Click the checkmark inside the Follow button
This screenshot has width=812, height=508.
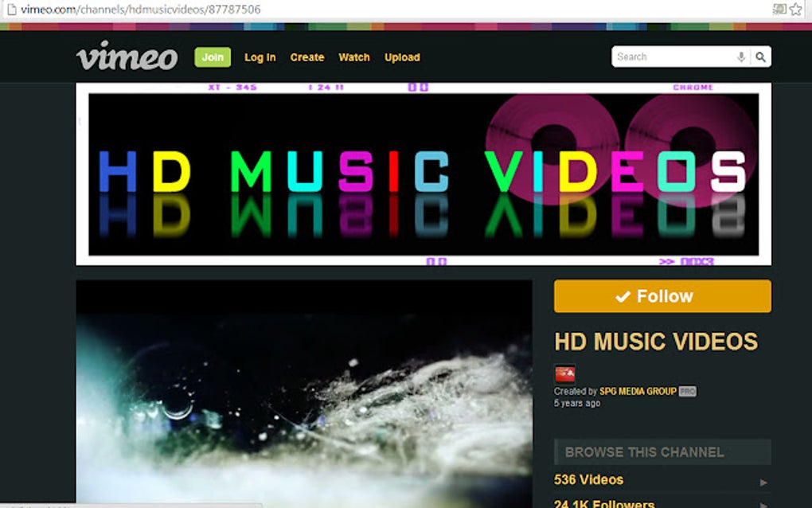click(622, 295)
